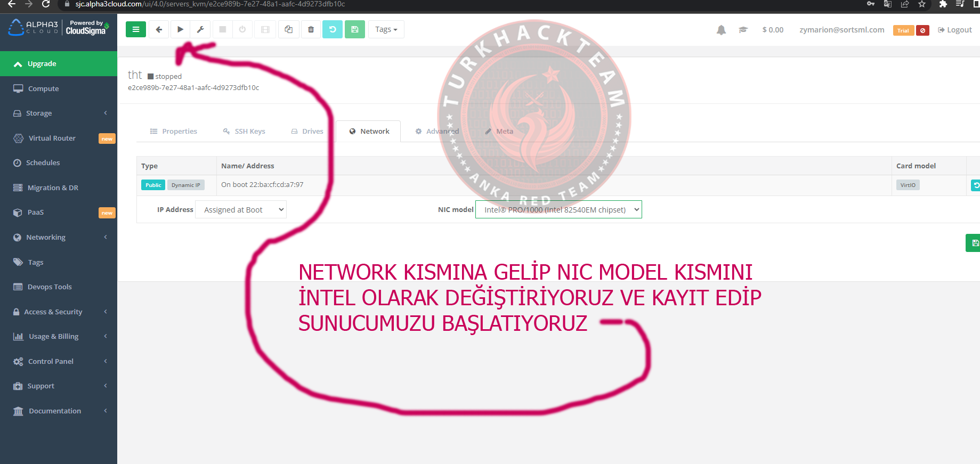
Task: Open the NIC model dropdown
Action: (558, 209)
